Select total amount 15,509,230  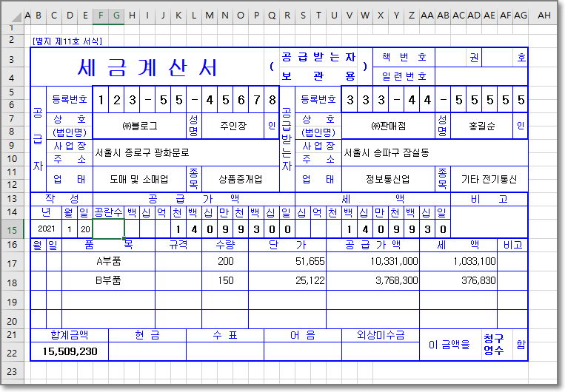(70, 351)
